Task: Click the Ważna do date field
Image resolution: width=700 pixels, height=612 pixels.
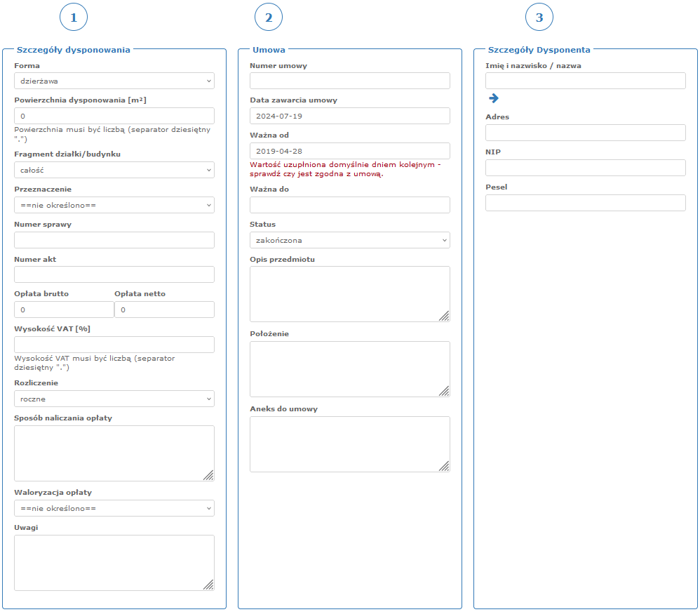Action: 349,205
